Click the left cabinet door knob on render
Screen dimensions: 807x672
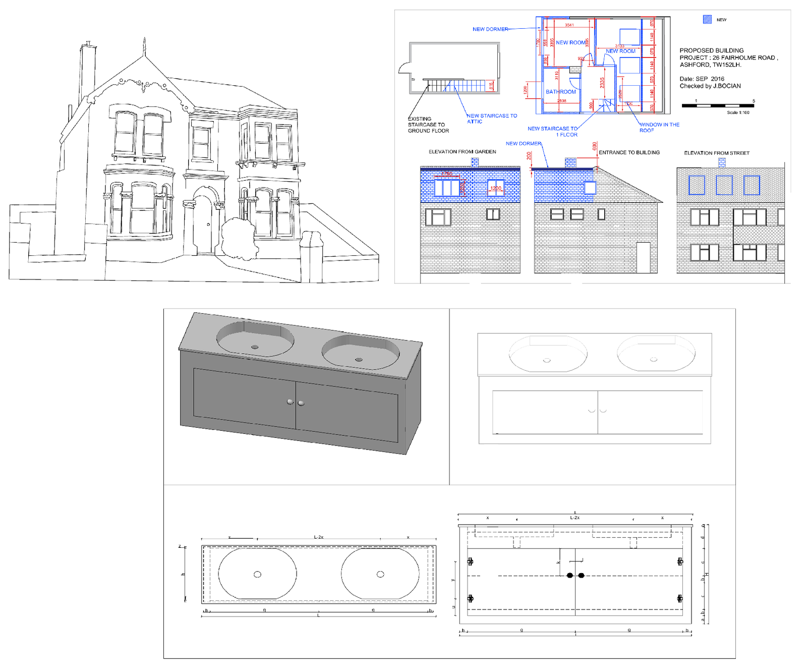(290, 402)
